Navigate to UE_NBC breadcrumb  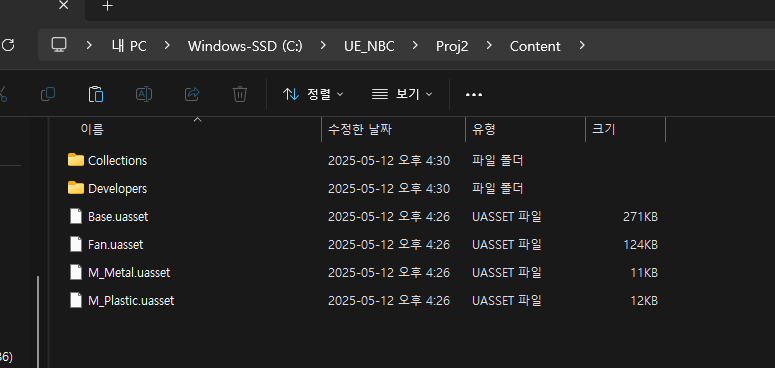point(369,46)
